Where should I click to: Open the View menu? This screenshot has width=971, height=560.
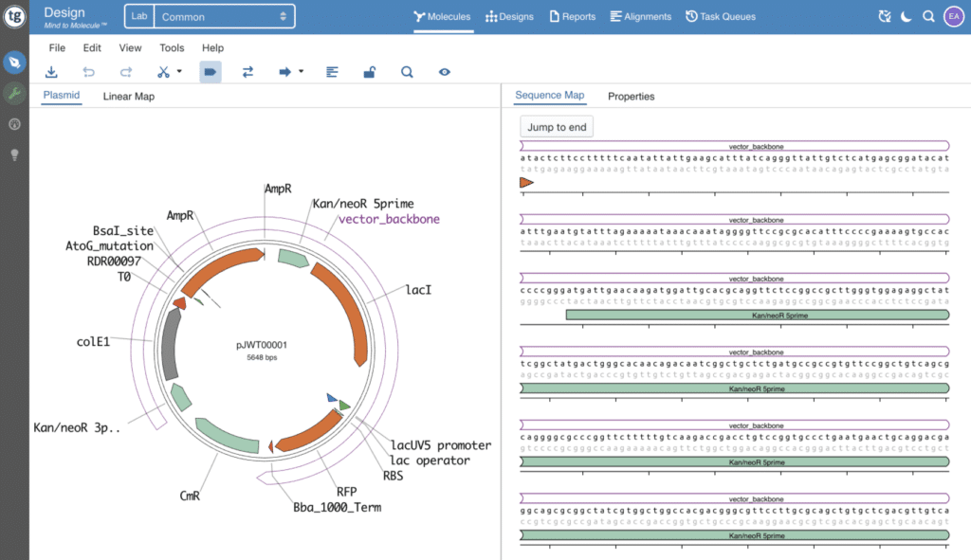pyautogui.click(x=130, y=47)
